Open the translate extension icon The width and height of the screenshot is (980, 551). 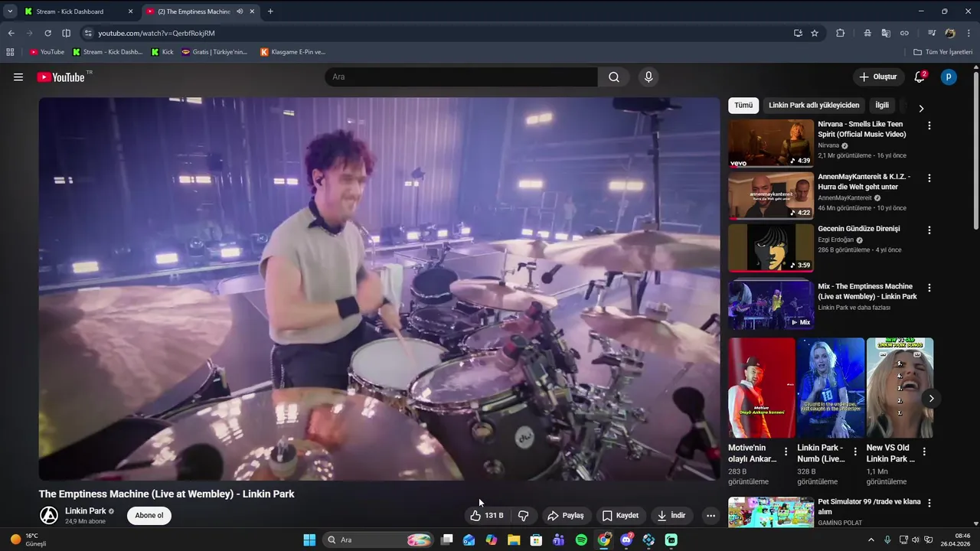[886, 33]
